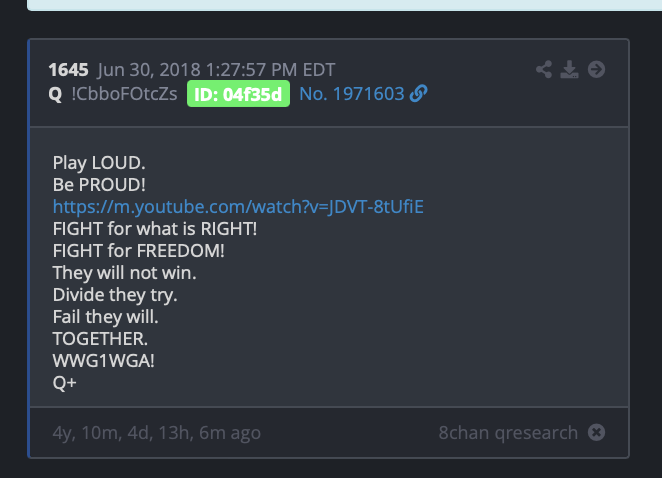
Task: Click the TOGETHER. line in post body
Action: pos(100,339)
